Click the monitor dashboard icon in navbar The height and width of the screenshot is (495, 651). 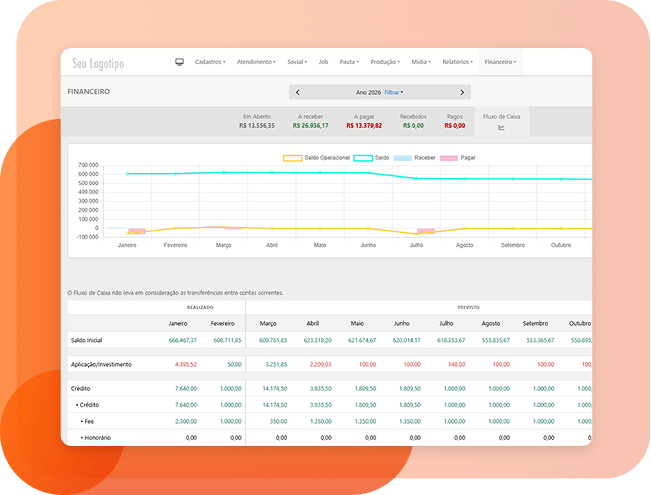[x=180, y=62]
